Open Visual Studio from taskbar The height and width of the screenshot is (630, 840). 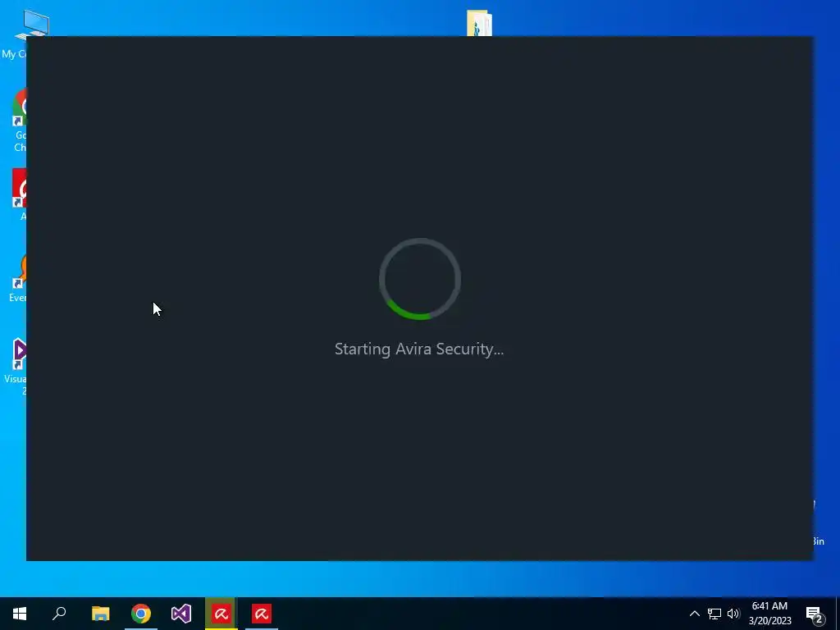(x=181, y=614)
